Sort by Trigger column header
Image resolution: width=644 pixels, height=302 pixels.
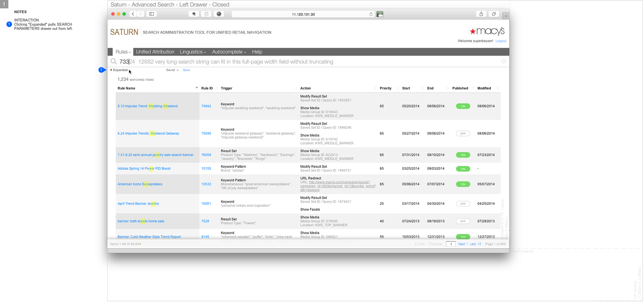tap(226, 88)
